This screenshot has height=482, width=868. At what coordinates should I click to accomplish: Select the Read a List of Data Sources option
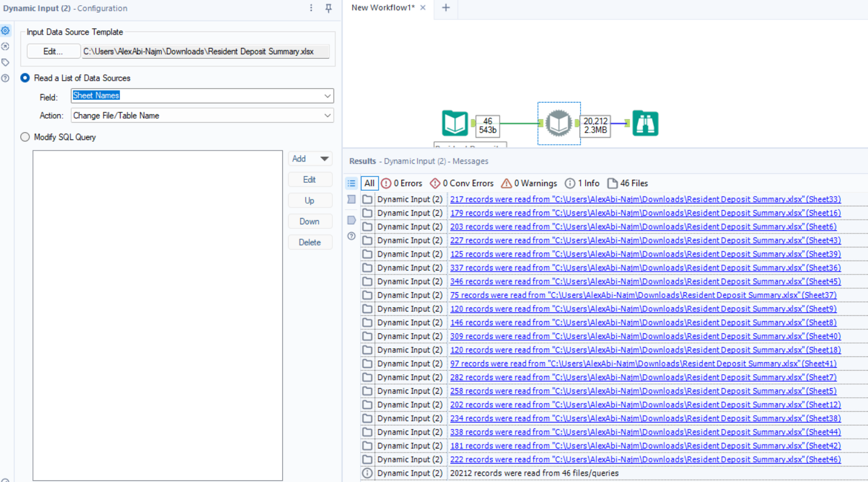coord(24,78)
